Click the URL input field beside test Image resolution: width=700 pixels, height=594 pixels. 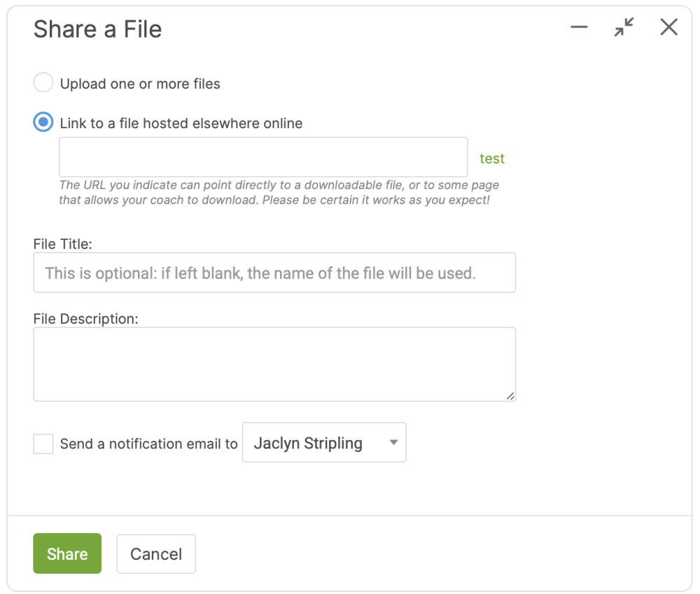pyautogui.click(x=263, y=157)
